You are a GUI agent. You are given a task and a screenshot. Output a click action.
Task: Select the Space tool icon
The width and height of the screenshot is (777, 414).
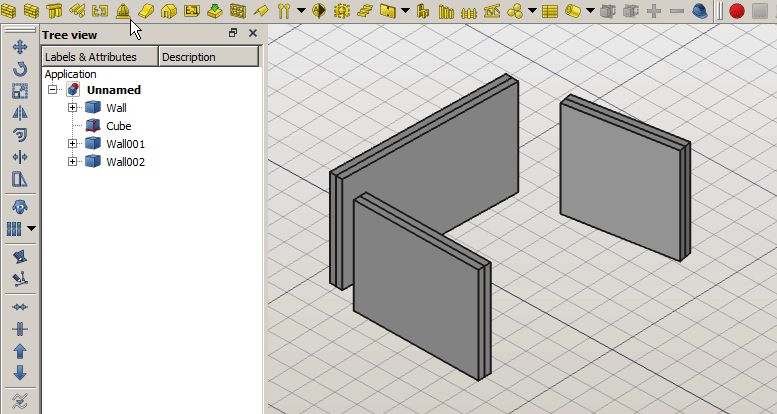pos(342,10)
